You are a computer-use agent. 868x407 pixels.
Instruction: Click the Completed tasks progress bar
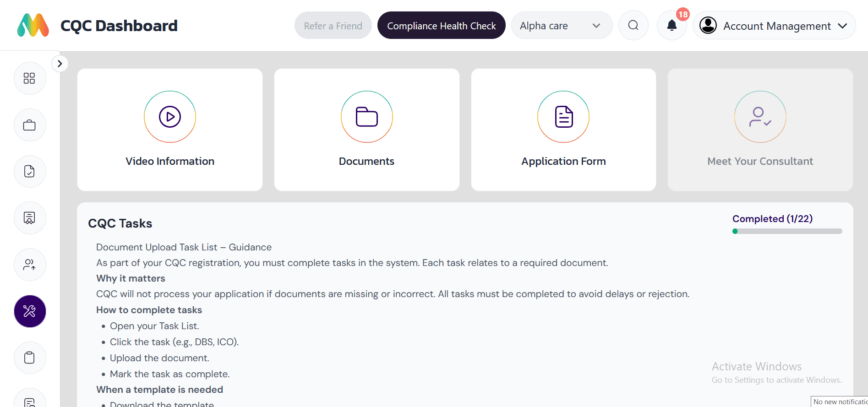coord(787,231)
